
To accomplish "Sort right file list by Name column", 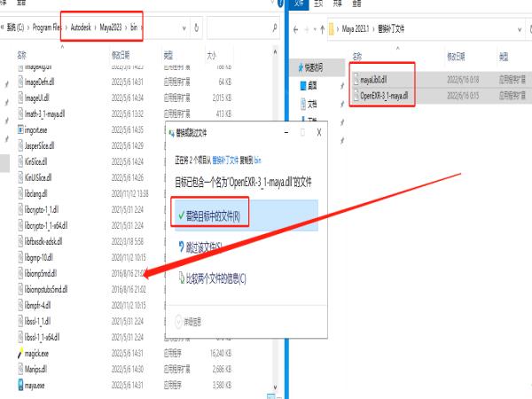I will (x=357, y=57).
